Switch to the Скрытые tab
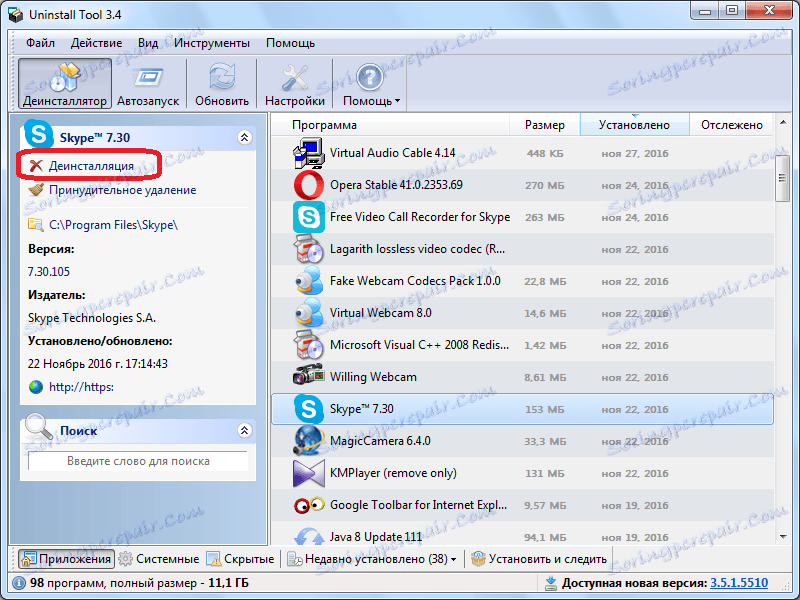This screenshot has width=800, height=600. tap(240, 559)
